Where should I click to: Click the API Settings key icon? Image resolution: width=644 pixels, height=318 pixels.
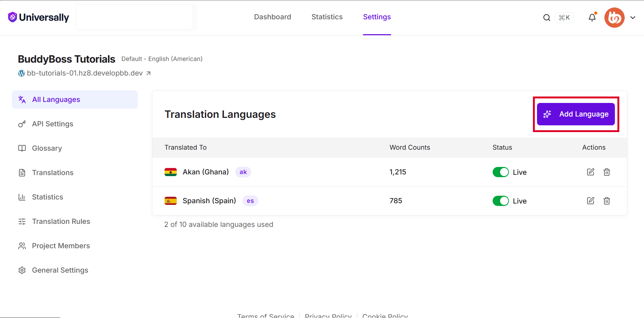coord(22,124)
